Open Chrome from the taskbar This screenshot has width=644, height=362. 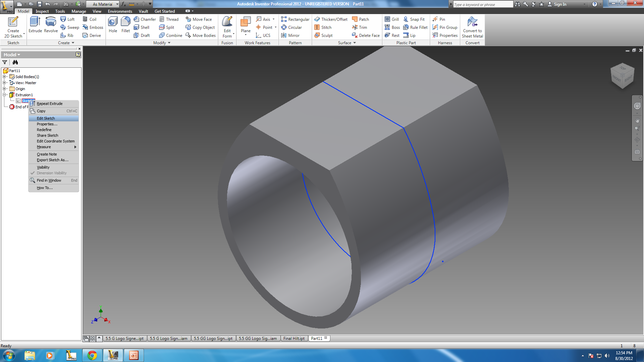(92, 355)
